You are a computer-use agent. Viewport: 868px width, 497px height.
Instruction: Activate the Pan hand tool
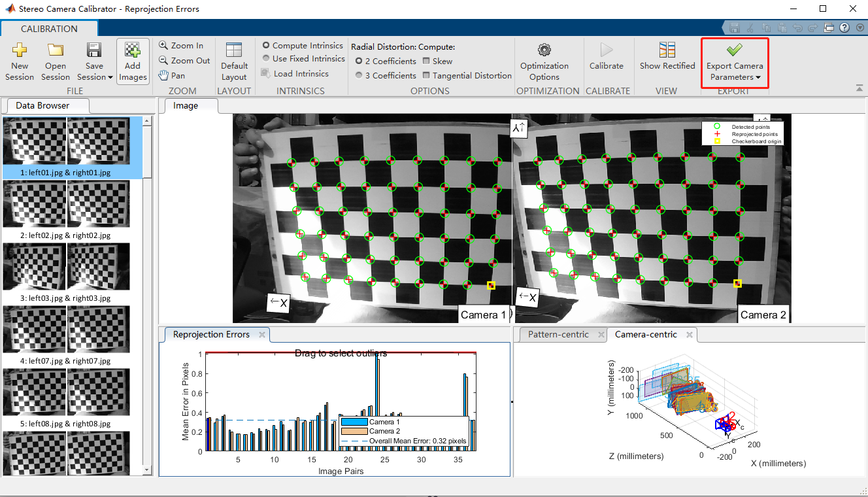pos(172,76)
